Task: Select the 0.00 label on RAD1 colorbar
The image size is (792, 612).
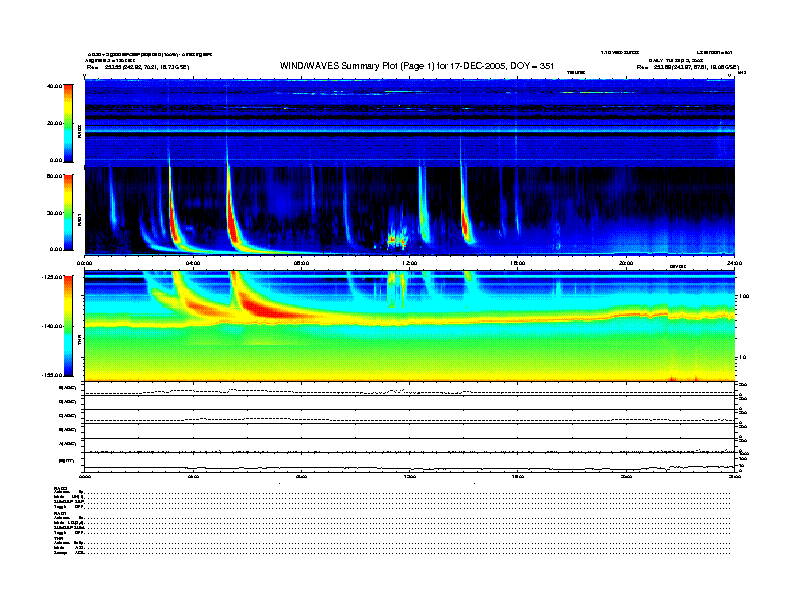Action: tap(56, 249)
